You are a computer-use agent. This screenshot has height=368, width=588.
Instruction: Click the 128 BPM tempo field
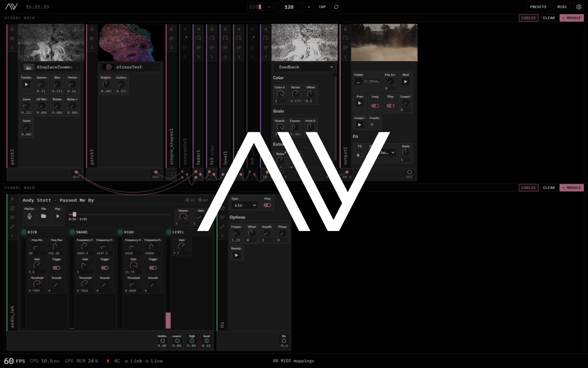point(289,7)
